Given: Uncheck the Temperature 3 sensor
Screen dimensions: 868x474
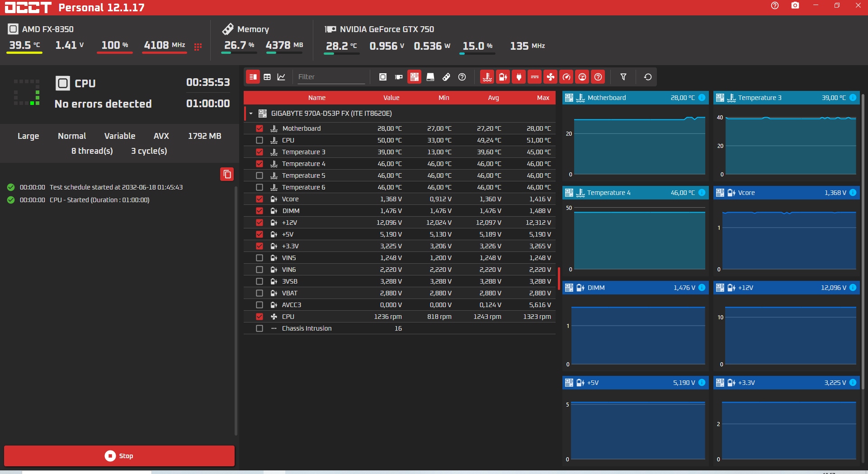Looking at the screenshot, I should click(259, 152).
